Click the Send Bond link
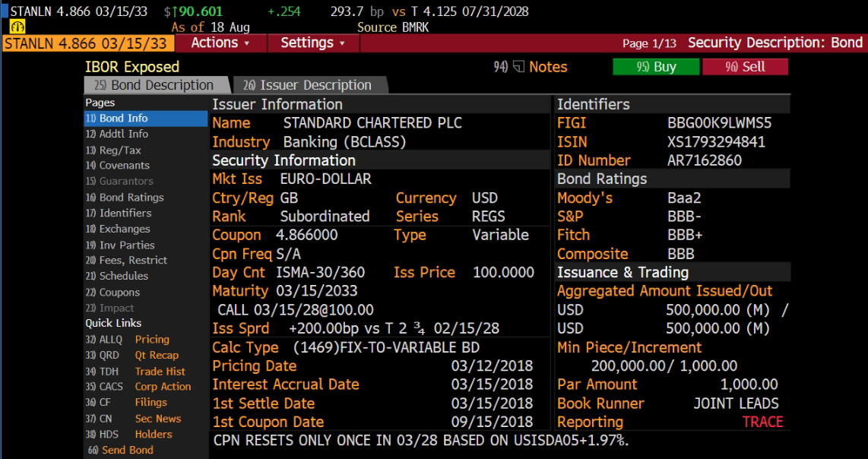Screen dimensions: 868x459 [120, 451]
